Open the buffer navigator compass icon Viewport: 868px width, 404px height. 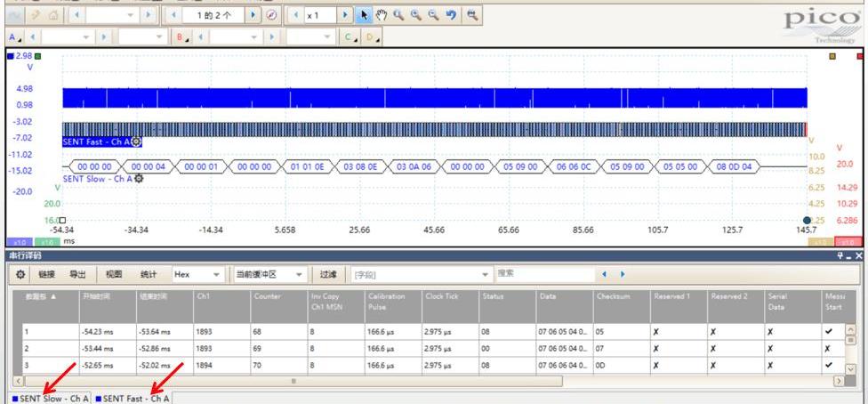pyautogui.click(x=270, y=15)
